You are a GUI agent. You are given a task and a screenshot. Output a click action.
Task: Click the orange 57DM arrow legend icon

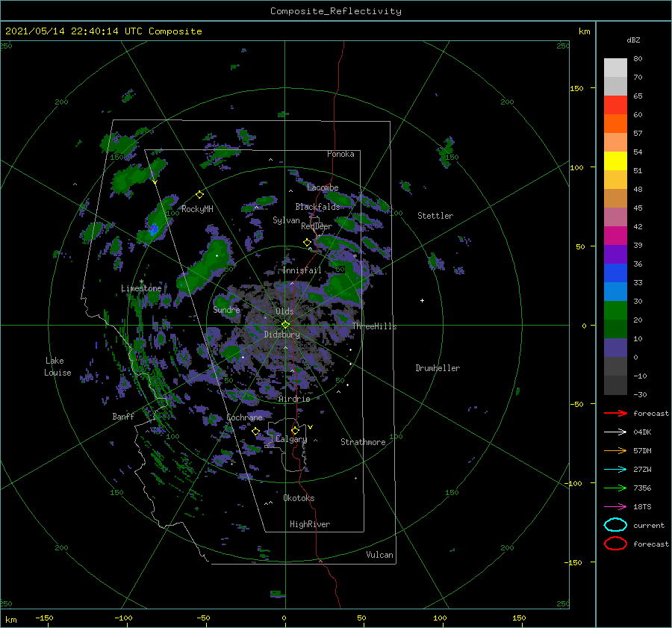click(615, 450)
